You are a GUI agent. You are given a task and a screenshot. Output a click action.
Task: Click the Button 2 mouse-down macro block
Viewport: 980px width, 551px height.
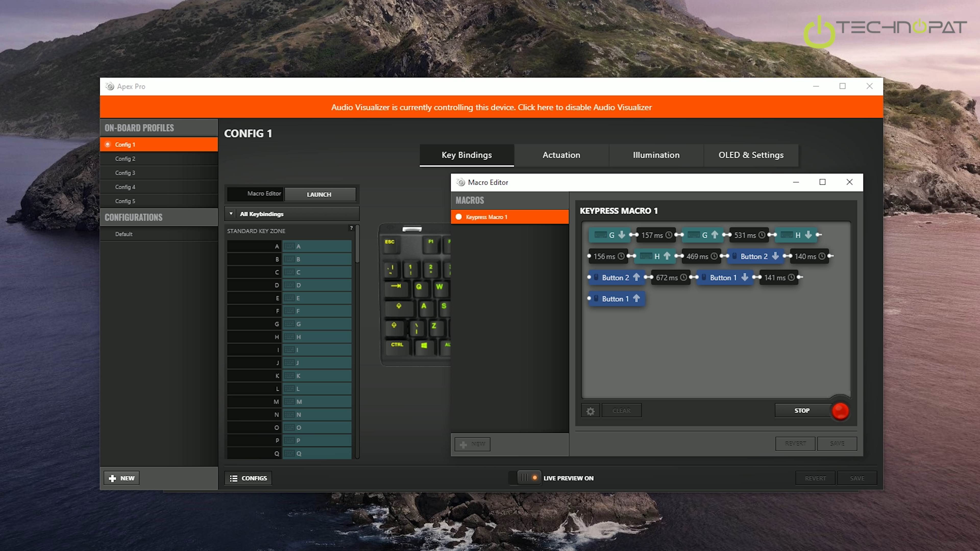[x=755, y=256]
